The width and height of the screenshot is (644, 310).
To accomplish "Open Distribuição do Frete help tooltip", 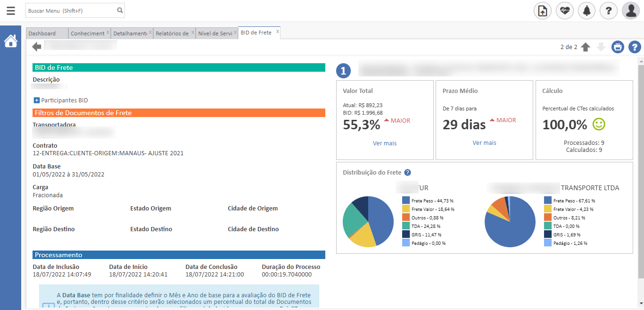I will 408,173.
